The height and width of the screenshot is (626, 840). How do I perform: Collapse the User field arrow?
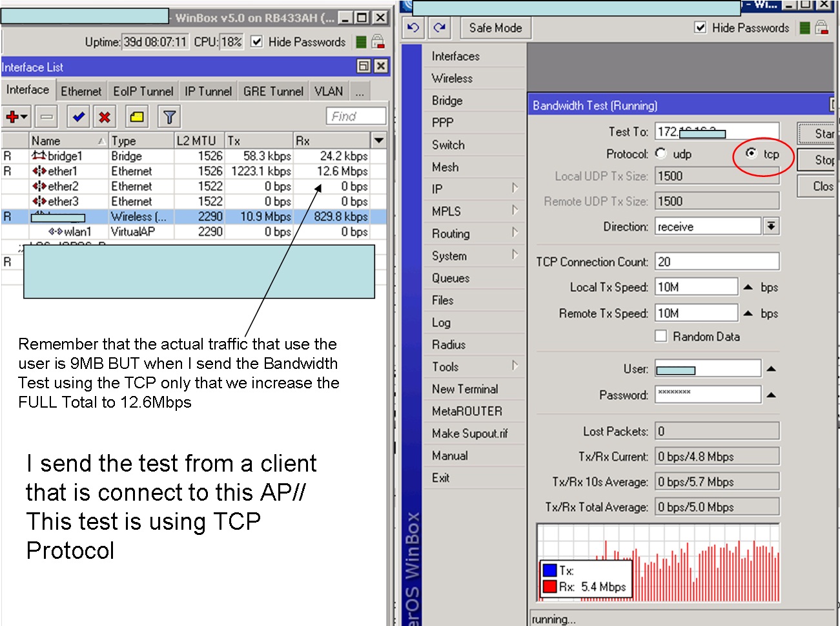pyautogui.click(x=771, y=369)
